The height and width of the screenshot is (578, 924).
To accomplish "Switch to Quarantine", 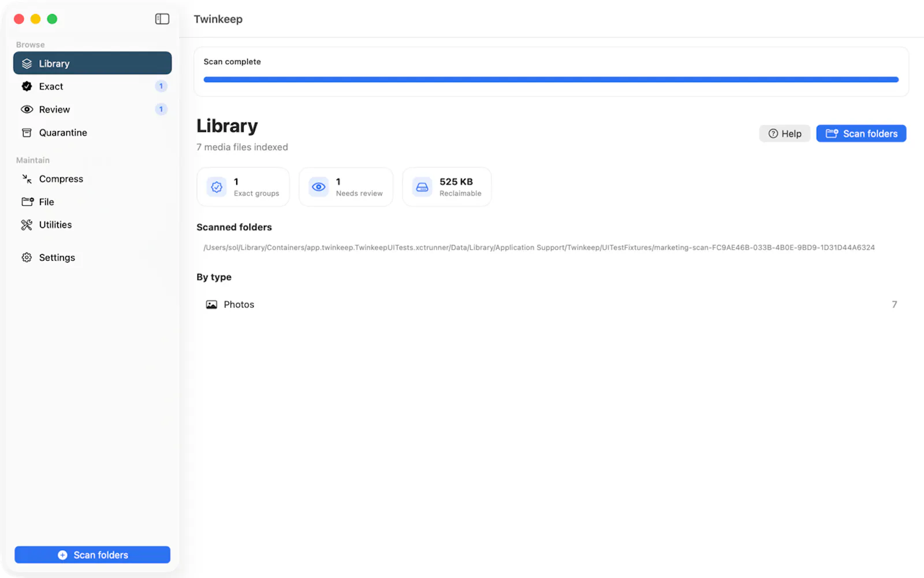I will coord(92,132).
